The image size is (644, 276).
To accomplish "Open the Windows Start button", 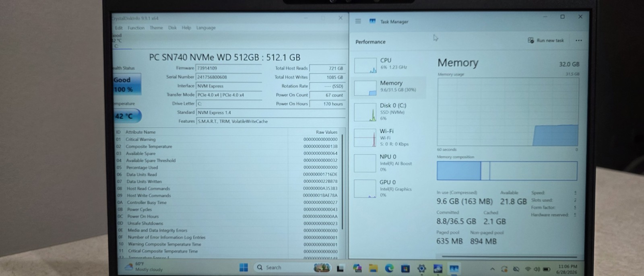I will [x=244, y=268].
